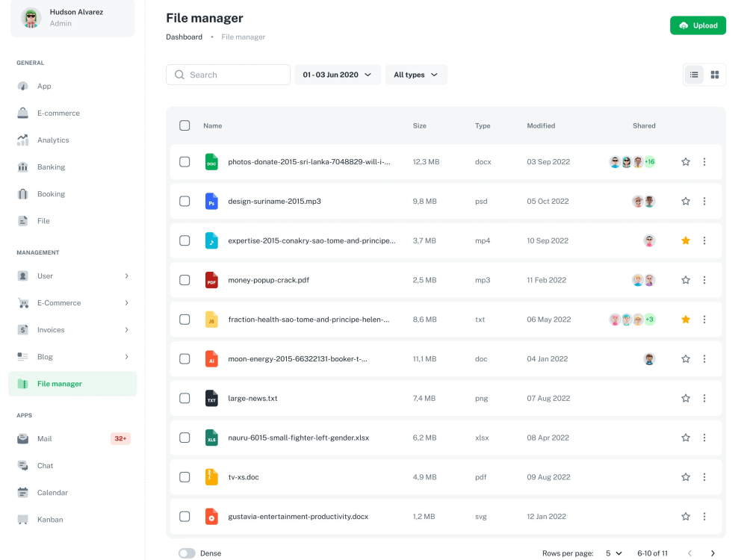Star the moon-energy-2015 file
The image size is (747, 560).
[686, 359]
